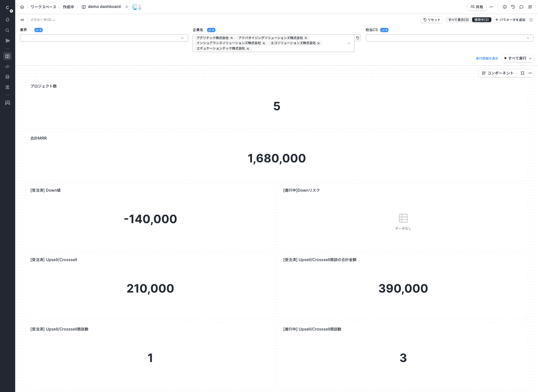538x392 pixels.
Task: Open the overflow menu next to 共有
Action: (491, 7)
